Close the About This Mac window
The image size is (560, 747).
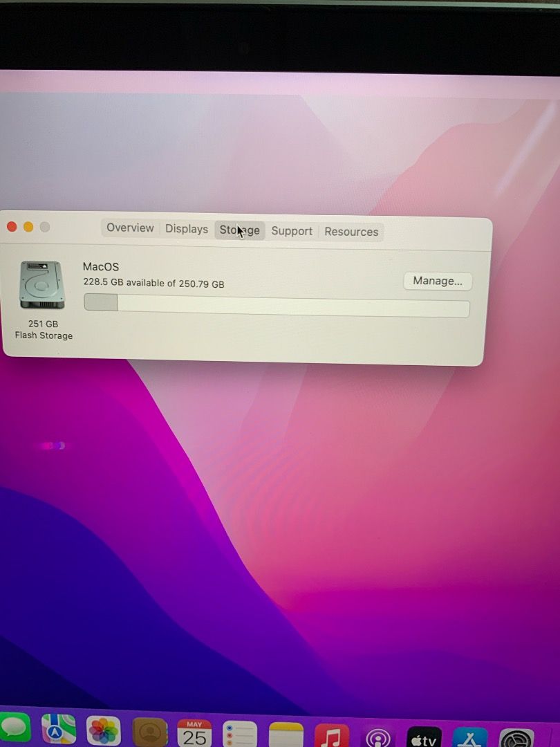tap(12, 227)
